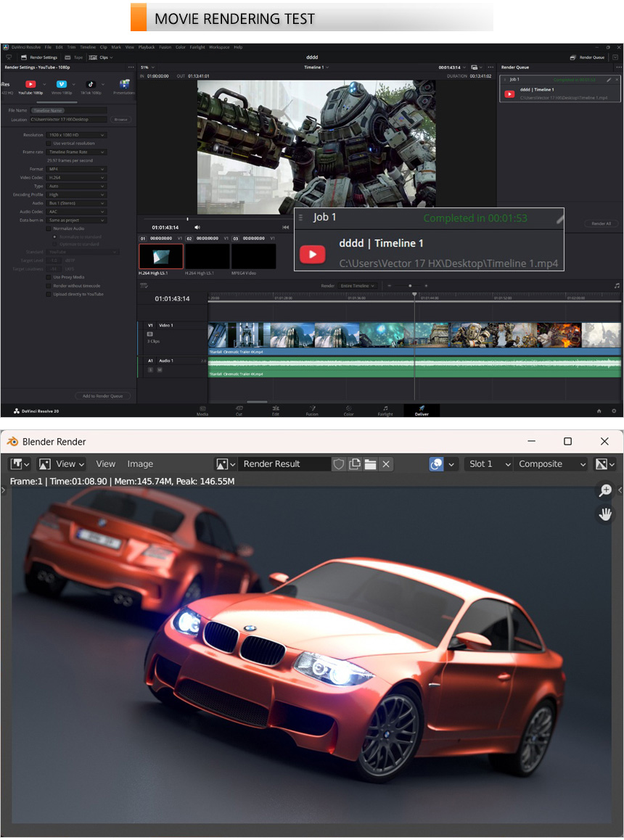Viewport: 624px width, 840px height.
Task: Open the Blender render result folder icon
Action: tap(370, 464)
